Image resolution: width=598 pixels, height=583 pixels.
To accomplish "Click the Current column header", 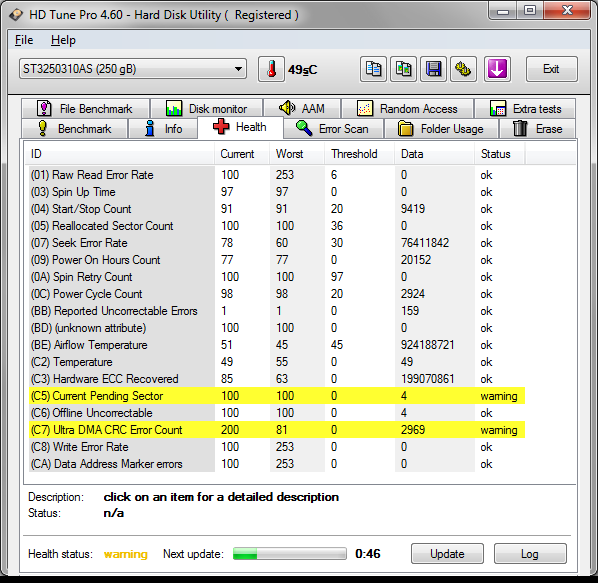I will (x=242, y=154).
